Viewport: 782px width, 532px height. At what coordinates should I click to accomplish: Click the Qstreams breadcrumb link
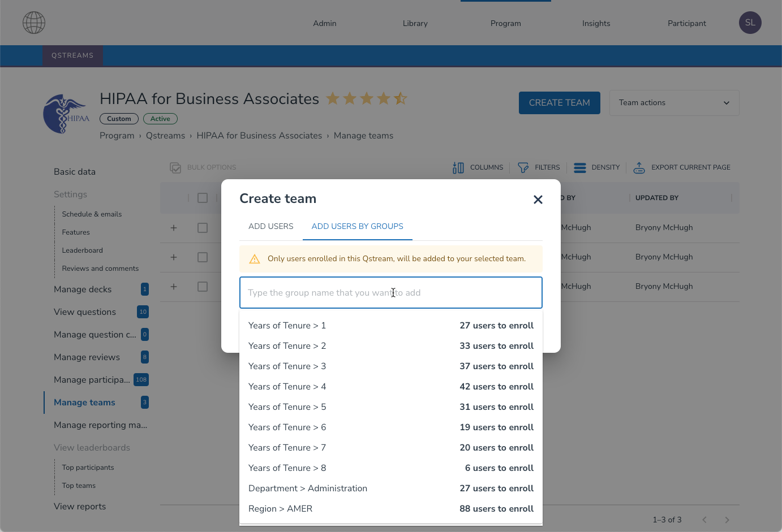click(x=165, y=136)
